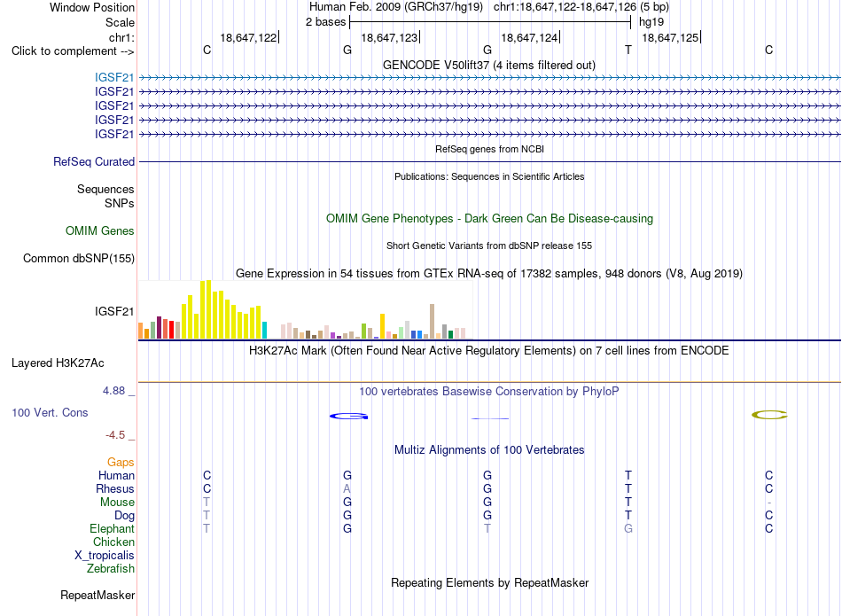
Task: Click the Human Feb. 2009 (GRCh37/hg19) header text
Action: click(x=396, y=7)
